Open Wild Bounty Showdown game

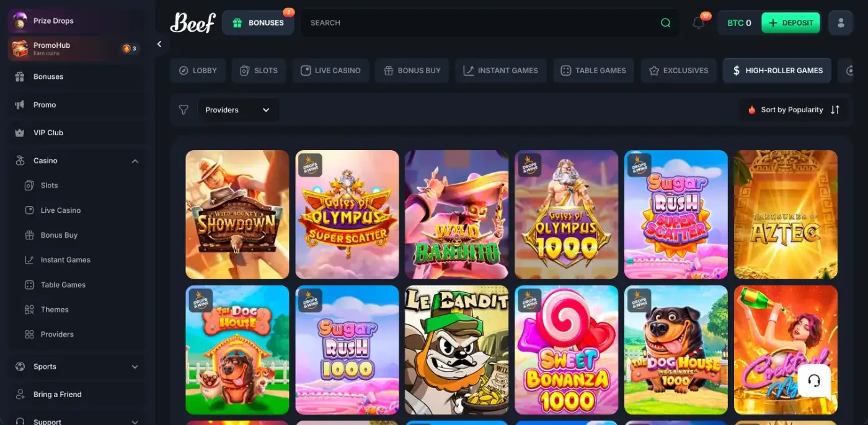[x=237, y=215]
